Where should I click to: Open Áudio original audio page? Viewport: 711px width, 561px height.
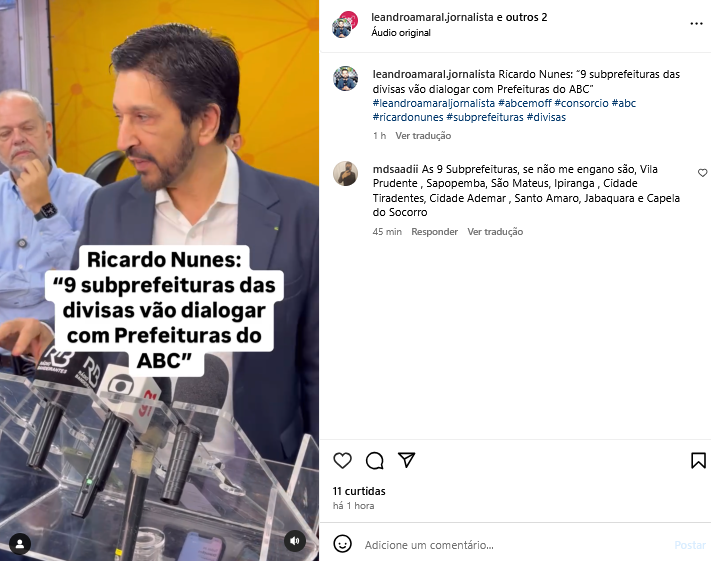tap(401, 33)
